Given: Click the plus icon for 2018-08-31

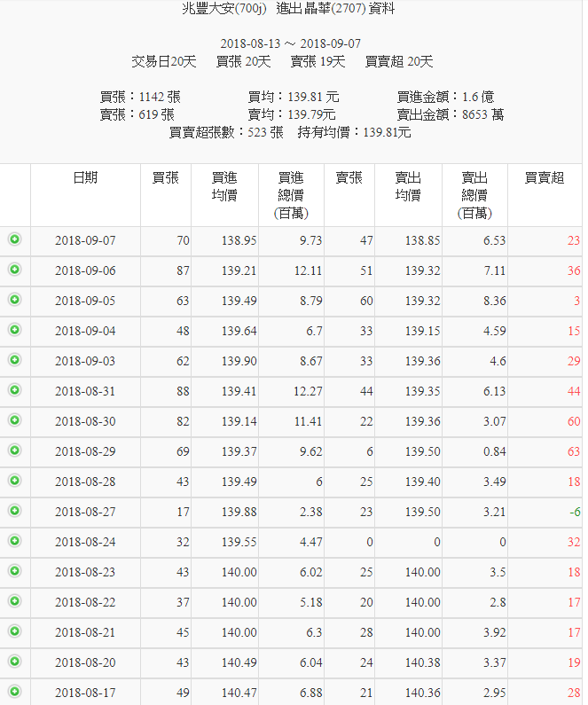Looking at the screenshot, I should 14,390.
